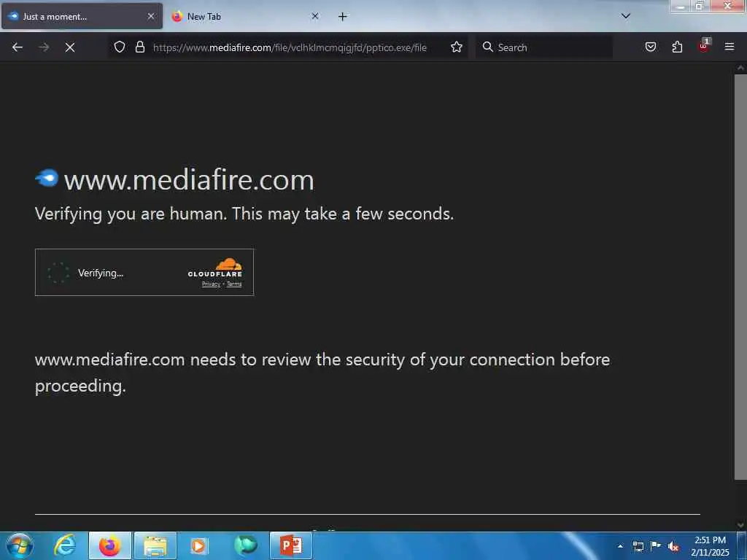Open PowerPoint from taskbar
The width and height of the screenshot is (747, 560).
[x=291, y=545]
